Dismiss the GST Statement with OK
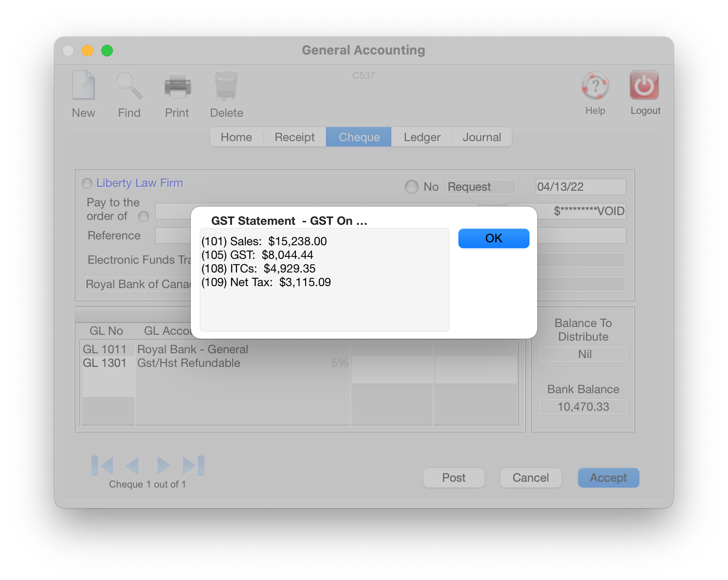Viewport: 728px width, 580px height. tap(493, 238)
